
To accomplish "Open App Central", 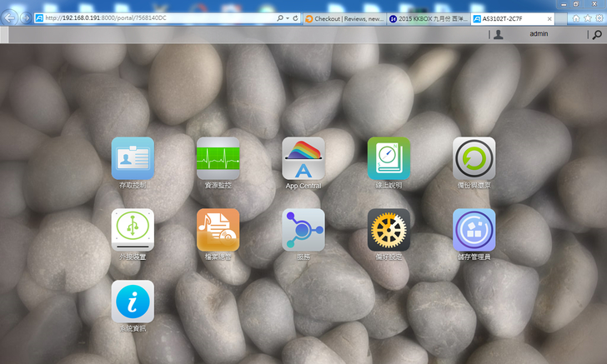I will (x=303, y=158).
